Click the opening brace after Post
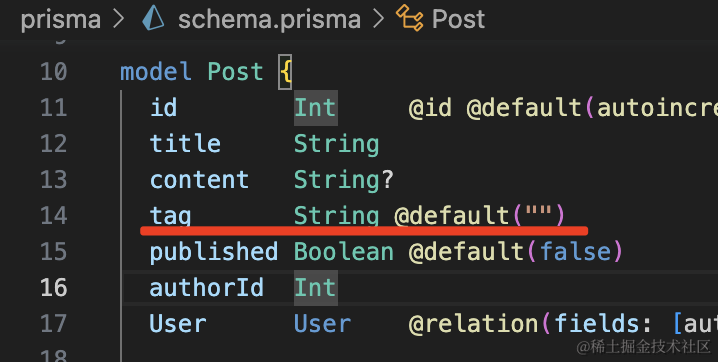The width and height of the screenshot is (718, 362). pyautogui.click(x=285, y=72)
